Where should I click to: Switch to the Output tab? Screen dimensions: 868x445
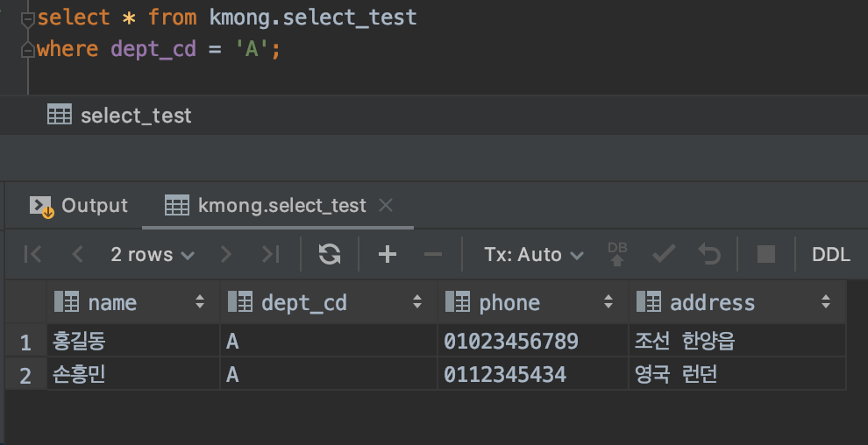(79, 205)
